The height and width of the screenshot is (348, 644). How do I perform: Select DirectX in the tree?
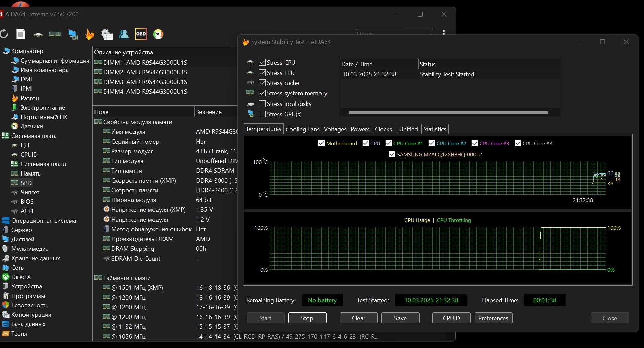tap(16, 277)
